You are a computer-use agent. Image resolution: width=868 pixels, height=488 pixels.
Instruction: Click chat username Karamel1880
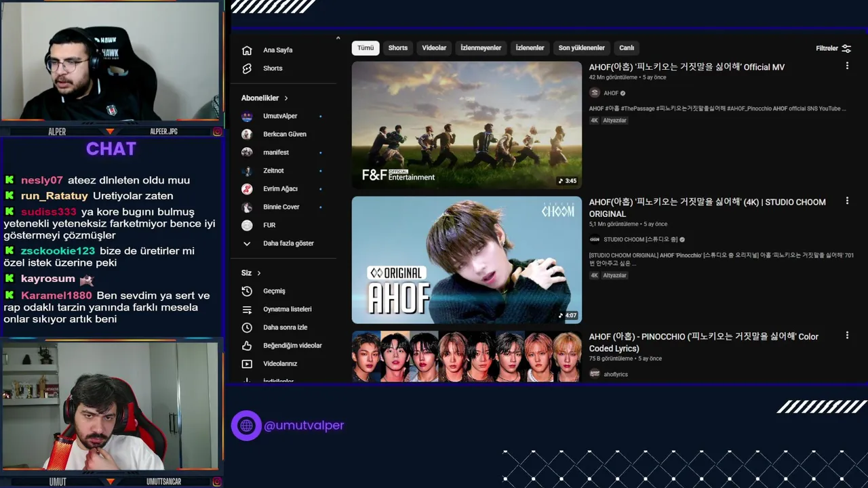[56, 296]
